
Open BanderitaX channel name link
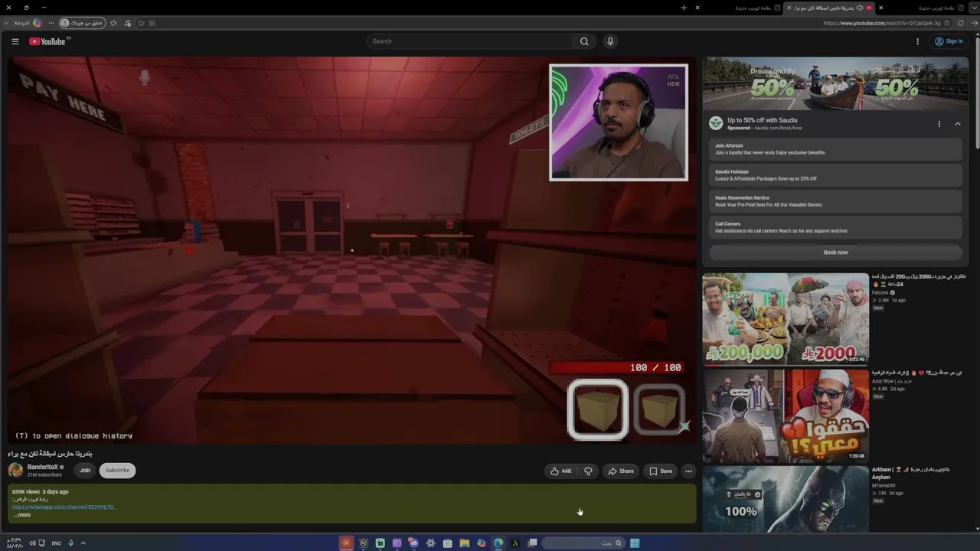pos(43,467)
